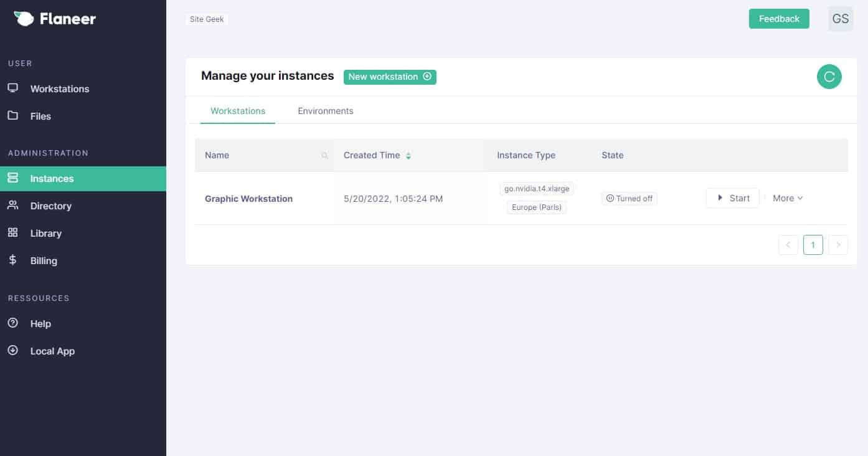
Task: Open the Billing page
Action: pyautogui.click(x=44, y=261)
